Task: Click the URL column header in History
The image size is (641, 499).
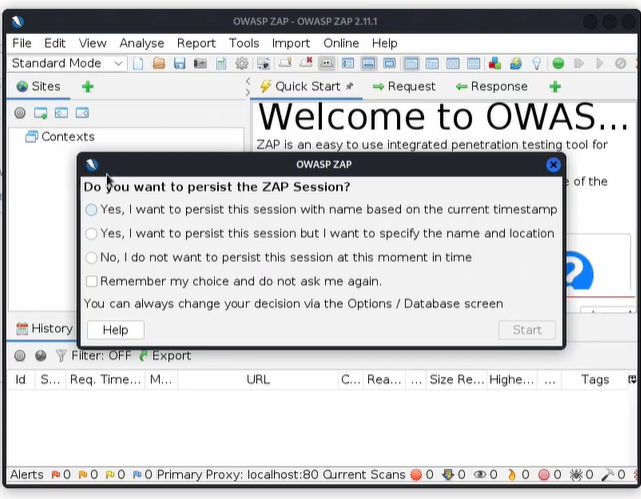Action: click(258, 380)
